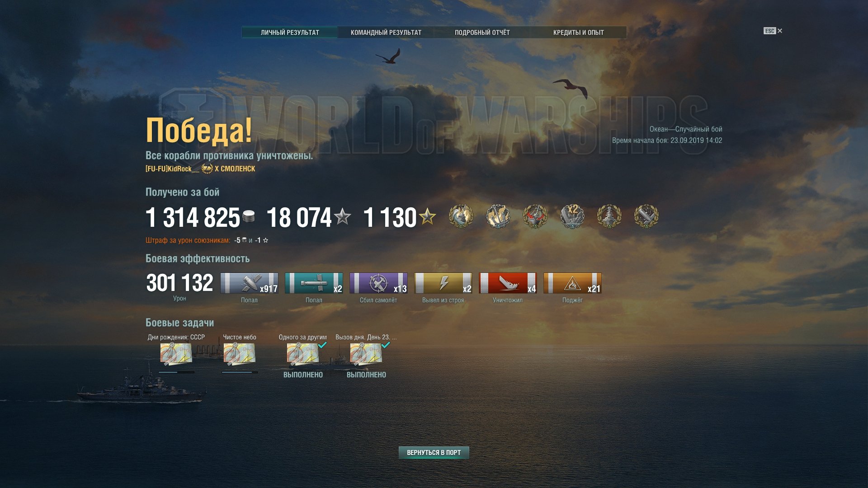Open the Кредиты и опыт tab
Viewport: 868px width, 488px height.
coord(578,33)
